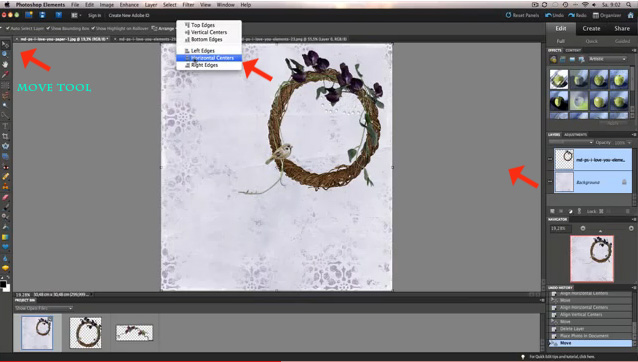
Task: Select wreath thumbnail in Project Bin
Action: tap(85, 332)
